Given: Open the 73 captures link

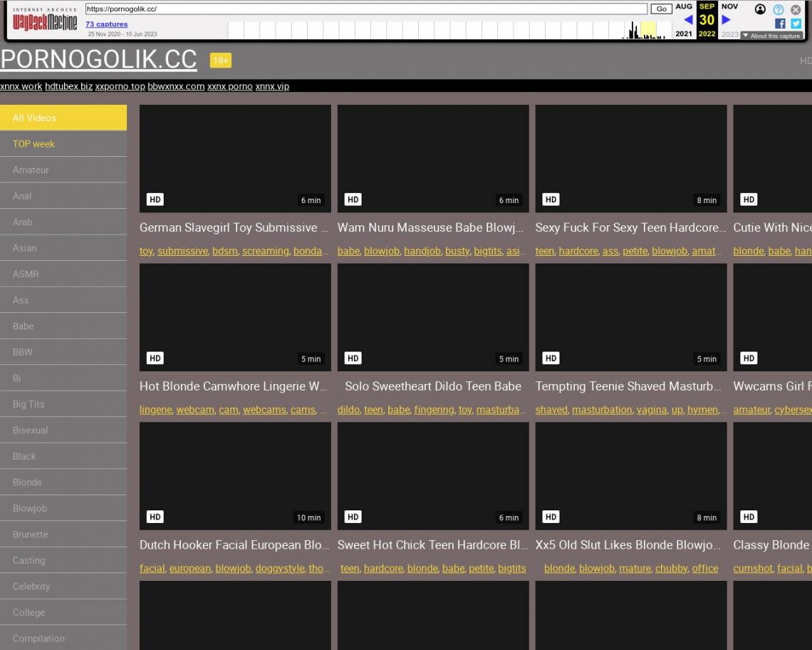Looking at the screenshot, I should click(x=106, y=24).
